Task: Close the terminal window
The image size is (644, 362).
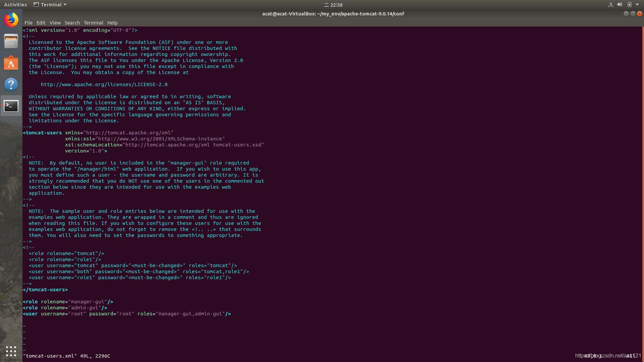Action: tap(640, 14)
